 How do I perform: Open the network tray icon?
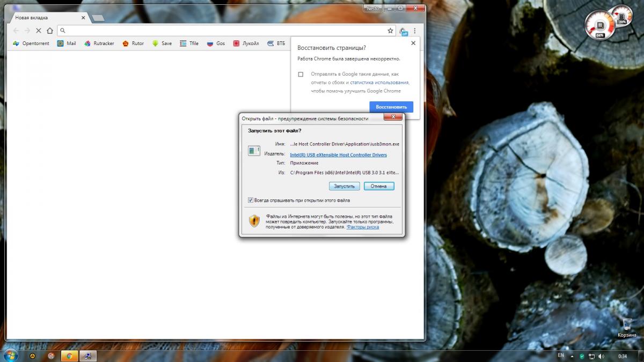[591, 356]
